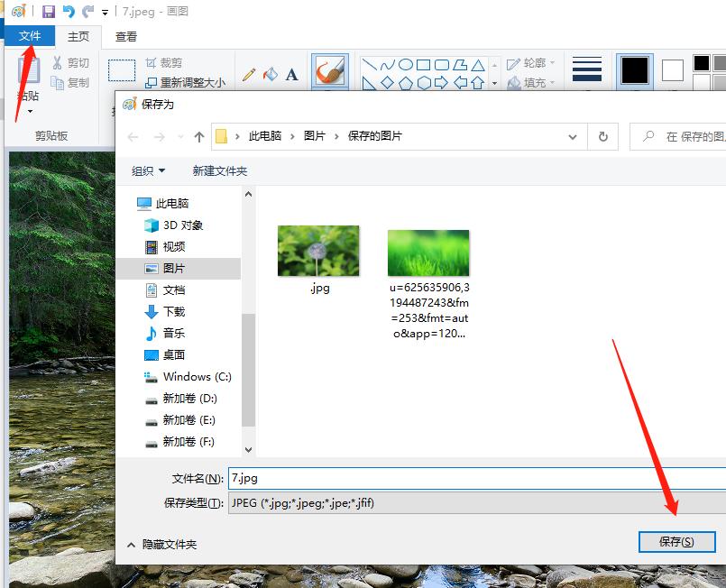Click the 剪切 cut scissors icon
This screenshot has width=726, height=588.
click(x=57, y=63)
